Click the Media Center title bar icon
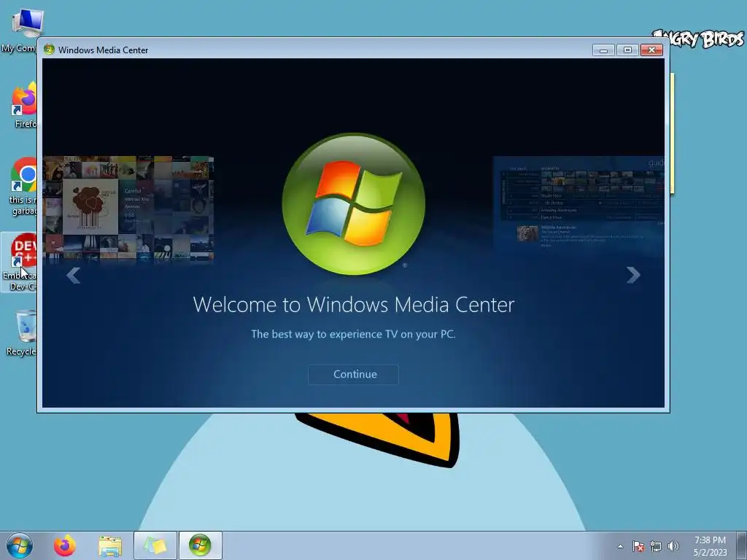747x560 pixels. point(49,50)
